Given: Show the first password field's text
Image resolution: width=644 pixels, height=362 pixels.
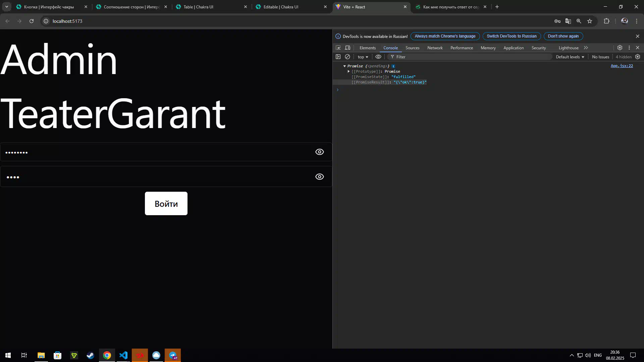Looking at the screenshot, I should pyautogui.click(x=319, y=152).
